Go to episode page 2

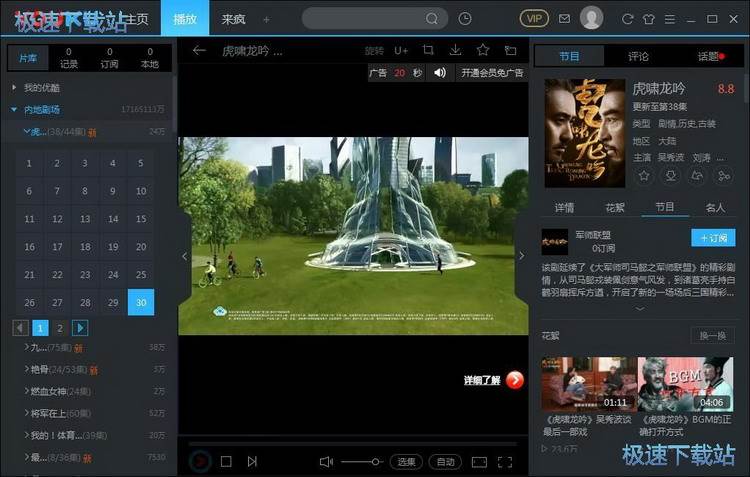pos(60,328)
